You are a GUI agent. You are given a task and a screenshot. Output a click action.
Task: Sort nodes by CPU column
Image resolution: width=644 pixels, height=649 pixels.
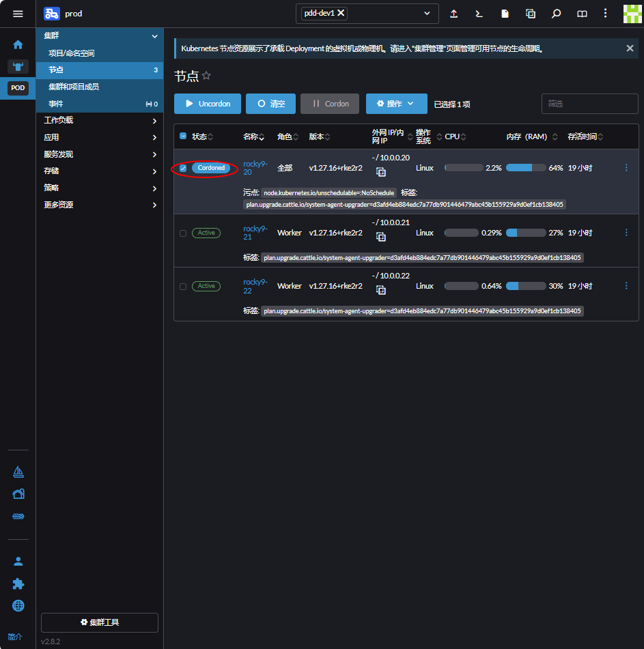pos(455,136)
